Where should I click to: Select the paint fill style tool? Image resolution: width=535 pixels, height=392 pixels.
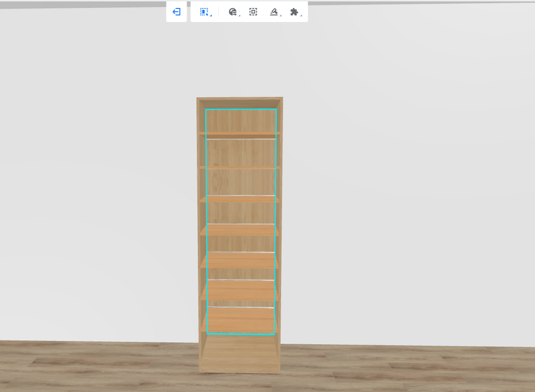(x=274, y=12)
